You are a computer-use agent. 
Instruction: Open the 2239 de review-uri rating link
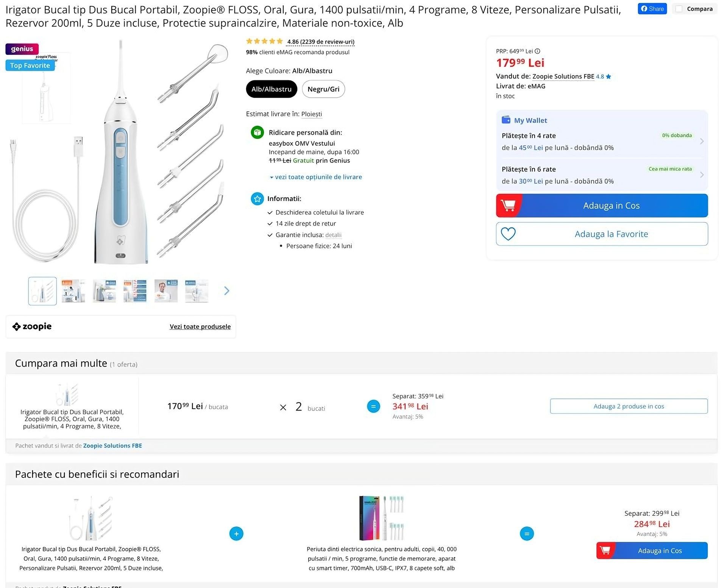point(321,42)
